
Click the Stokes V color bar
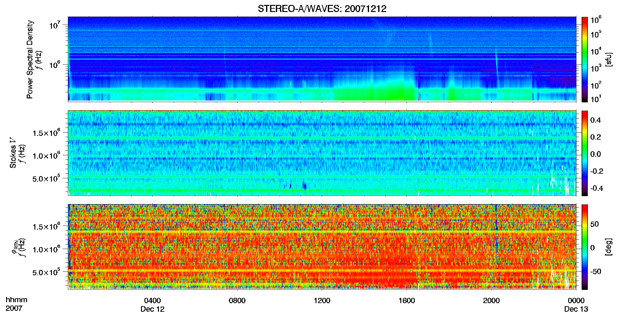[585, 153]
